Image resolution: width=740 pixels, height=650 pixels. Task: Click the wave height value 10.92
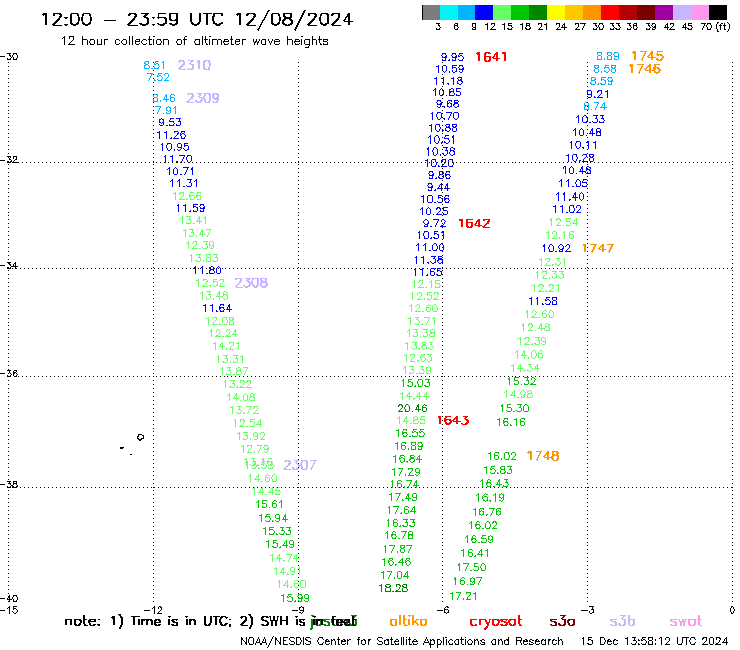pos(556,248)
